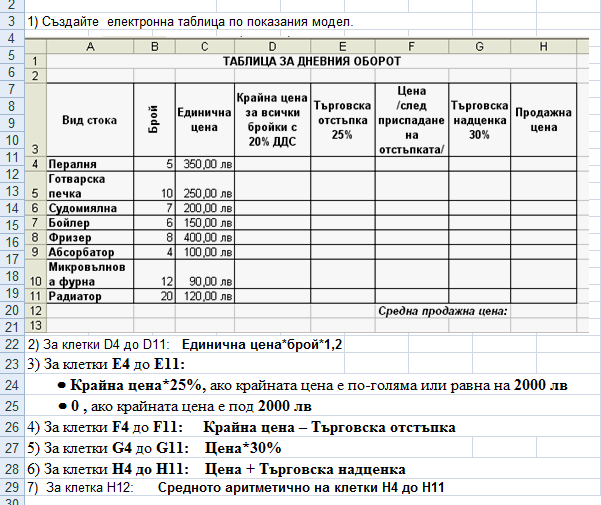Image resolution: width=601 pixels, height=505 pixels.
Task: Click the title 'ТАБЛИЦА ЗА ДНЕВНИЯ ОБОРОТ'
Action: (312, 61)
